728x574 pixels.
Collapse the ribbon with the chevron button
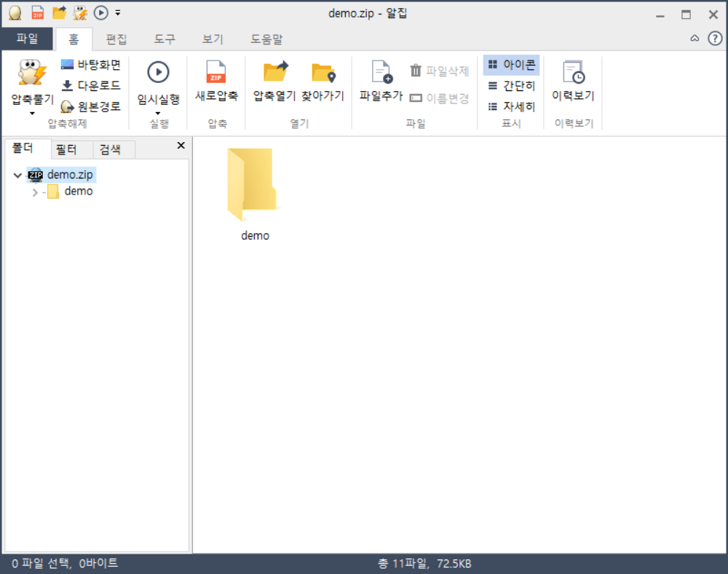694,39
